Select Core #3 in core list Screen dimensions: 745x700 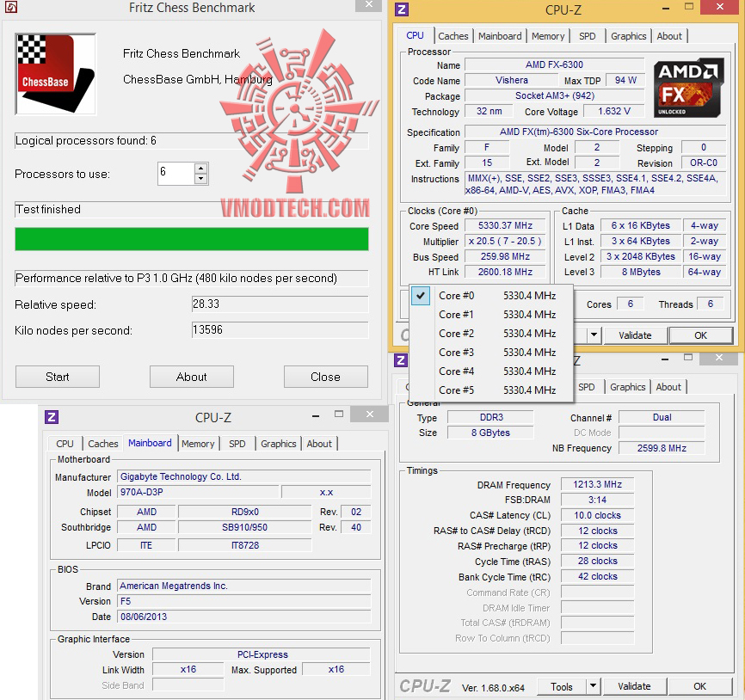tap(491, 353)
